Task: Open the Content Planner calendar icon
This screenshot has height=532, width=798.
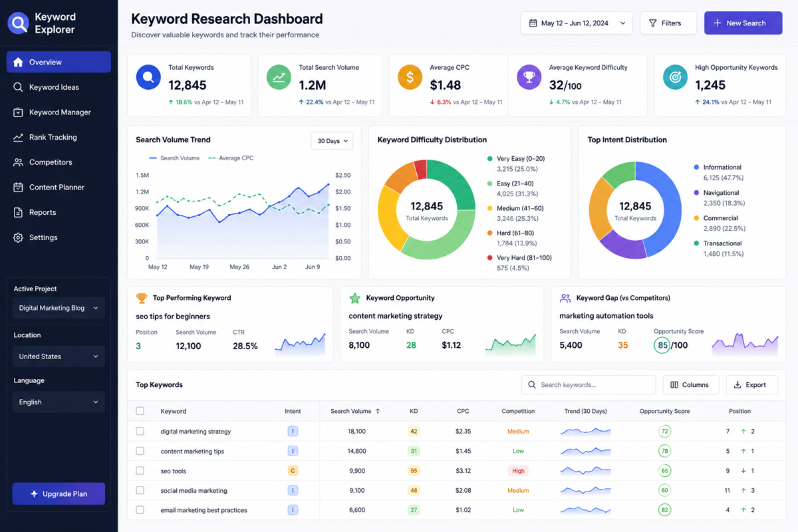Action: click(x=18, y=188)
